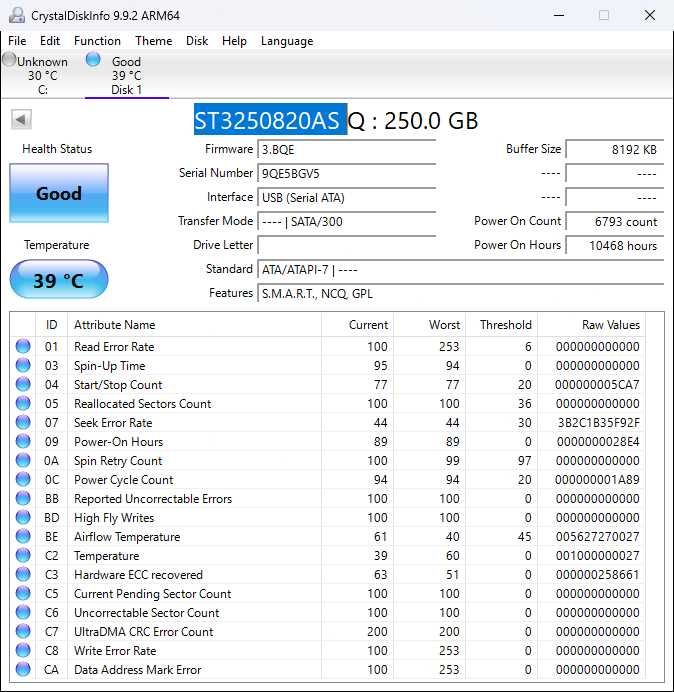The width and height of the screenshot is (674, 692).
Task: Click raw value 005627270027
Action: click(x=597, y=536)
